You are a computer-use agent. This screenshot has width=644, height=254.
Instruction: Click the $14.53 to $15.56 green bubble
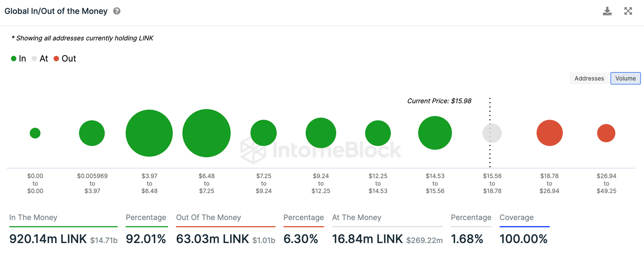[x=435, y=133]
